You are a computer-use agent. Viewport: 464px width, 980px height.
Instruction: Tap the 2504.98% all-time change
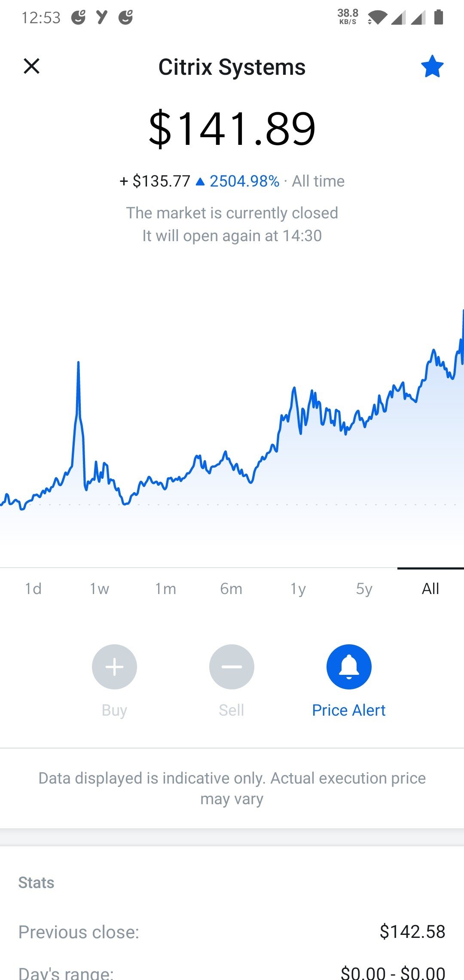[244, 181]
